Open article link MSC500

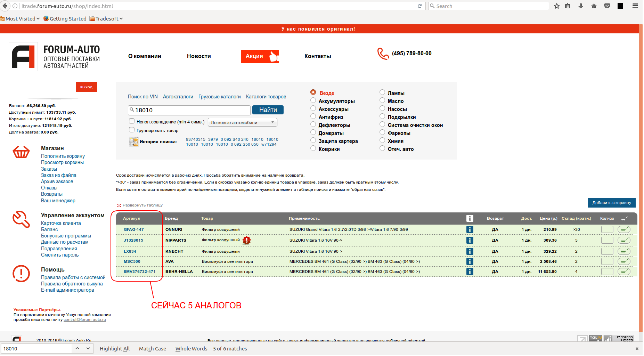(x=132, y=261)
